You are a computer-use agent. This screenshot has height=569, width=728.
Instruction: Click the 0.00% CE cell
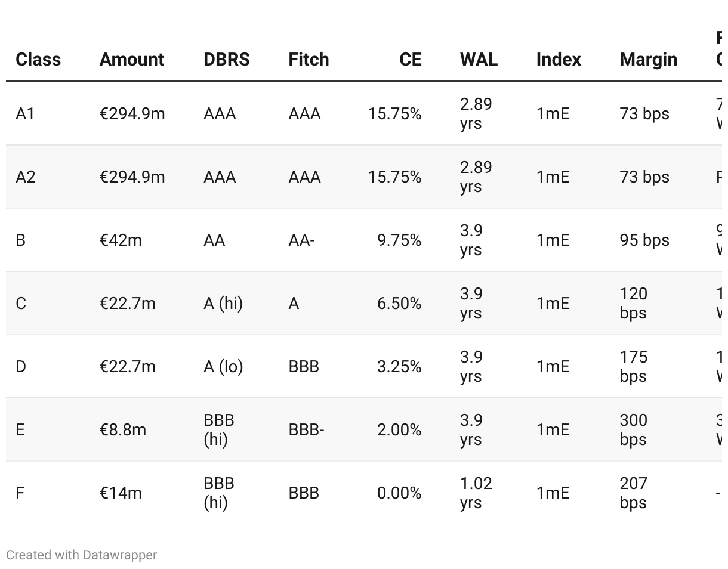(x=399, y=493)
